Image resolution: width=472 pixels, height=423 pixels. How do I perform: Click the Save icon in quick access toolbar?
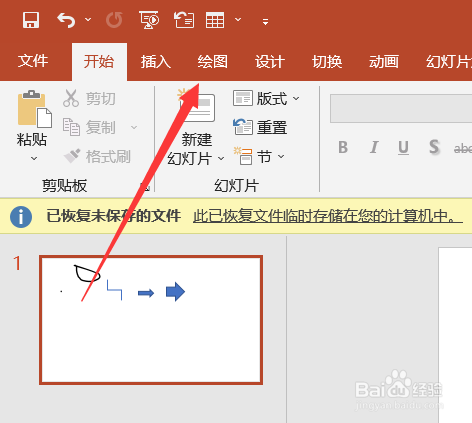coord(31,20)
